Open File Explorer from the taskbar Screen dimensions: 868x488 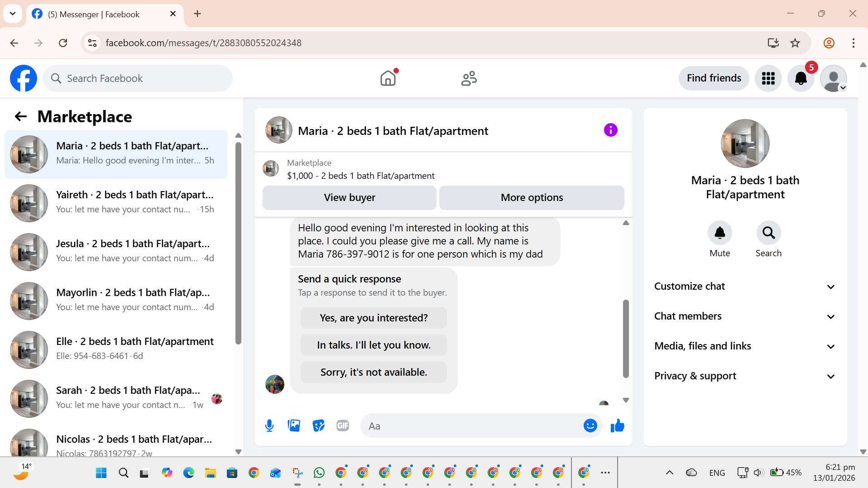211,473
